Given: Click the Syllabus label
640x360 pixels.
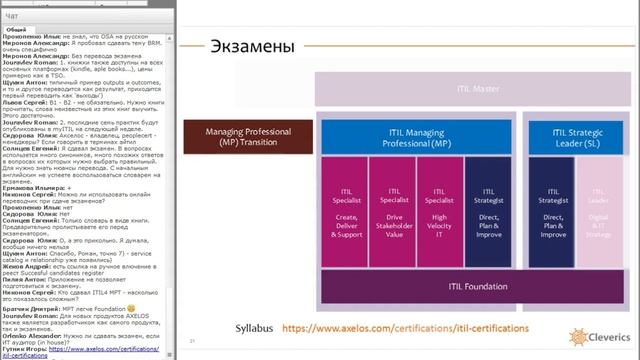Looking at the screenshot, I should click(x=254, y=328).
